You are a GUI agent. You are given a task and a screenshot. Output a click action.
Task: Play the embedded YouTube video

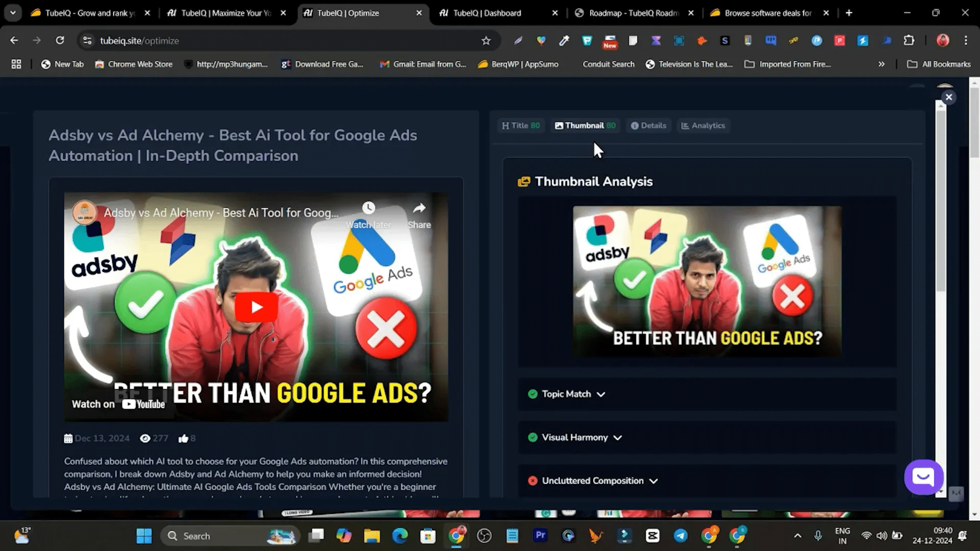256,307
